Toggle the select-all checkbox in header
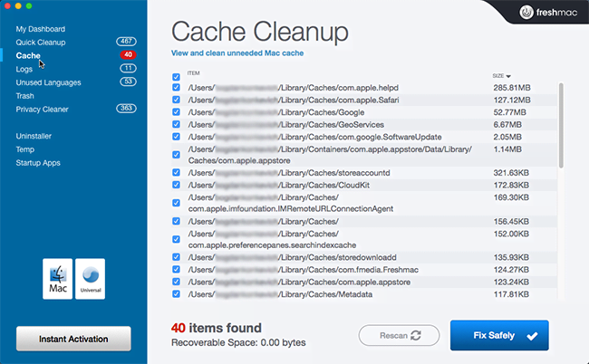 pyautogui.click(x=176, y=77)
